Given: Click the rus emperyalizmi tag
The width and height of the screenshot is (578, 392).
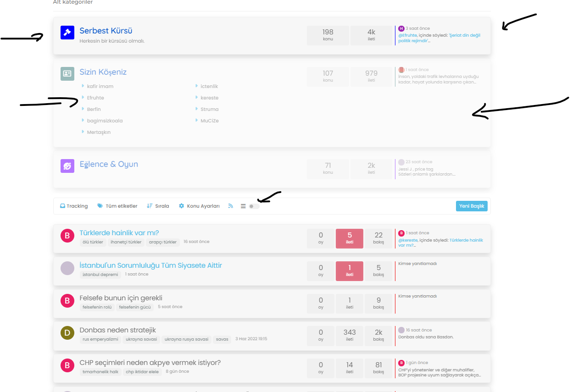Looking at the screenshot, I should (100, 339).
